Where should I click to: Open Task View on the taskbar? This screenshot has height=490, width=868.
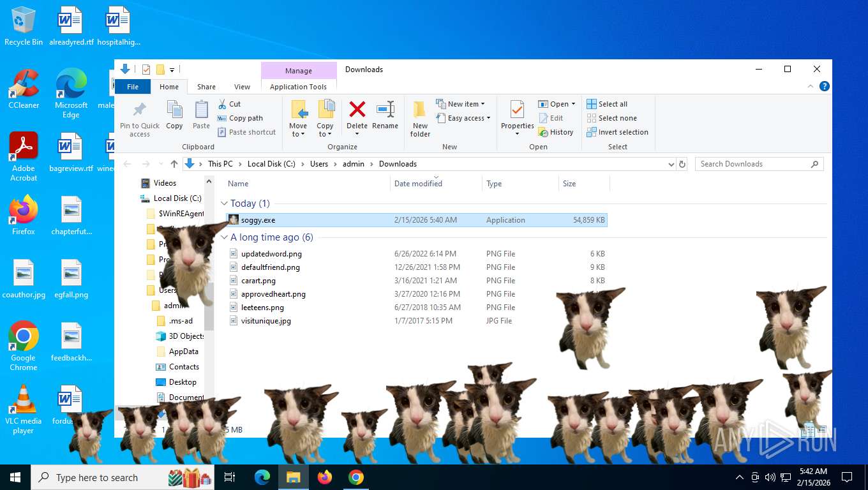pos(230,477)
